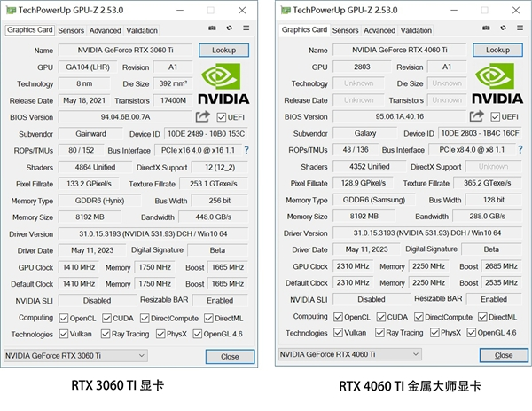Click BIOS export arrow icon in RTX 4060 Ti window

click(x=477, y=116)
